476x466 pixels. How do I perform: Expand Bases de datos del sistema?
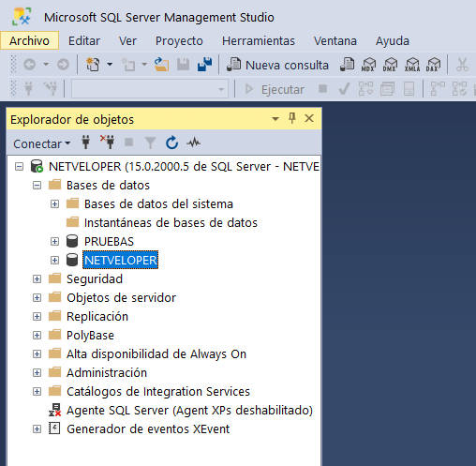point(54,204)
